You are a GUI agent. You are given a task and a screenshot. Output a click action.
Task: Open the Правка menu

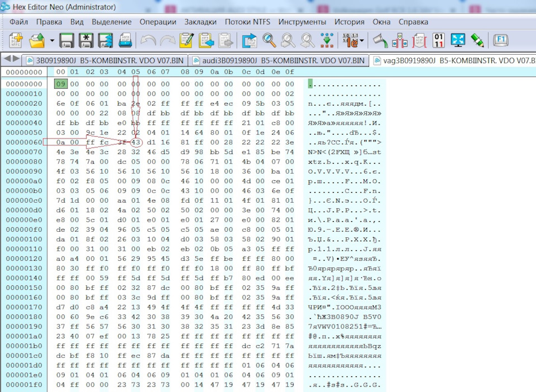[x=49, y=22]
